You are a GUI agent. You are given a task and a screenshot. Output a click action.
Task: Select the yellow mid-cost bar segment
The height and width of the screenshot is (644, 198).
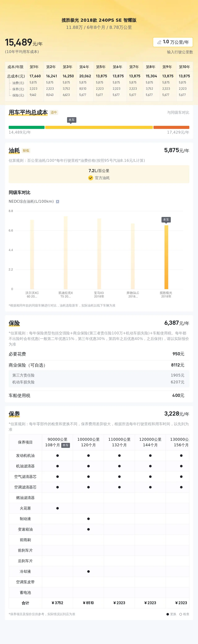coord(99,127)
